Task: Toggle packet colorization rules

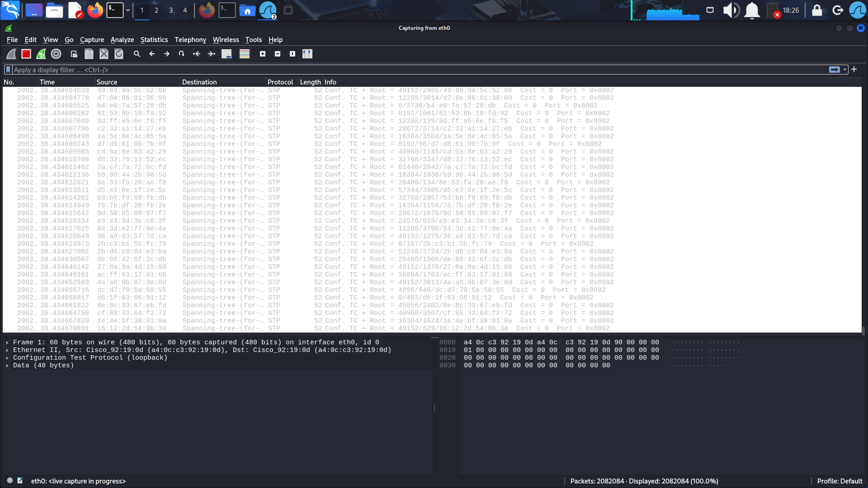Action: (x=245, y=54)
